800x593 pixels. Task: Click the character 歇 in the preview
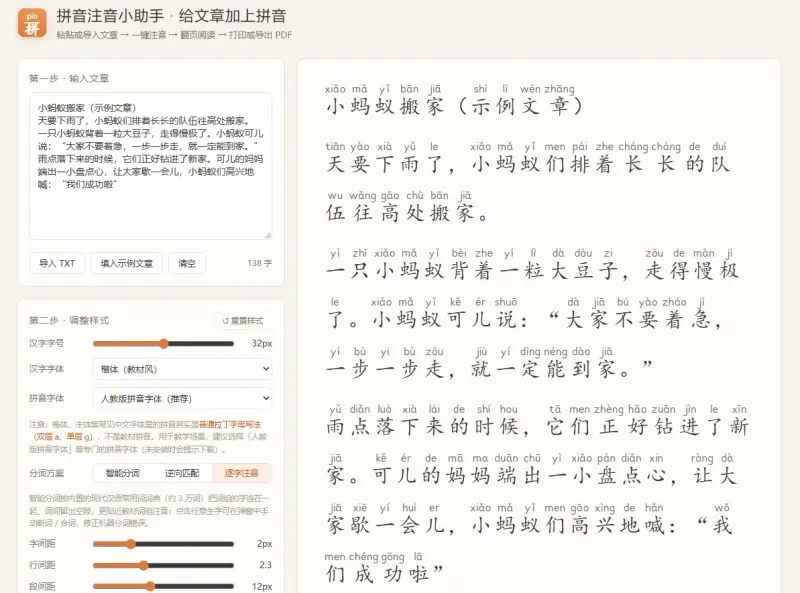(360, 525)
